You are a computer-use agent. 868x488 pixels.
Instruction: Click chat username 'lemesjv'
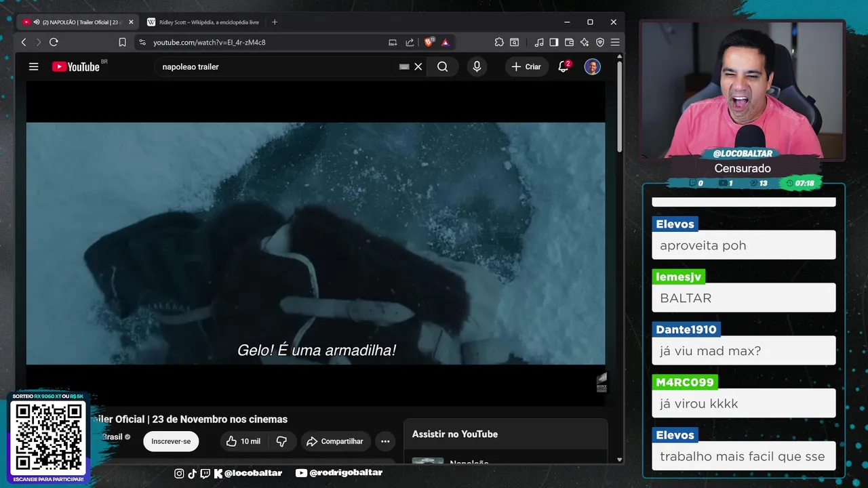coord(679,277)
